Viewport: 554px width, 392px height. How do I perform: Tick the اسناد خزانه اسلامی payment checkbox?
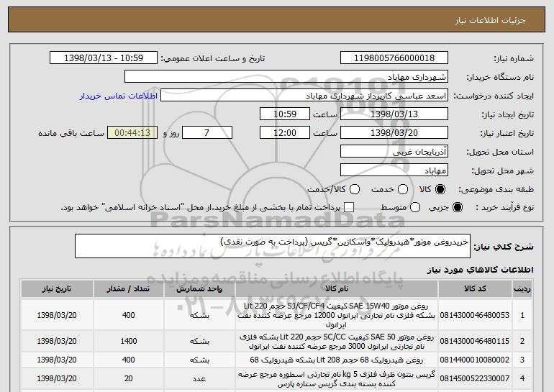coord(349,207)
